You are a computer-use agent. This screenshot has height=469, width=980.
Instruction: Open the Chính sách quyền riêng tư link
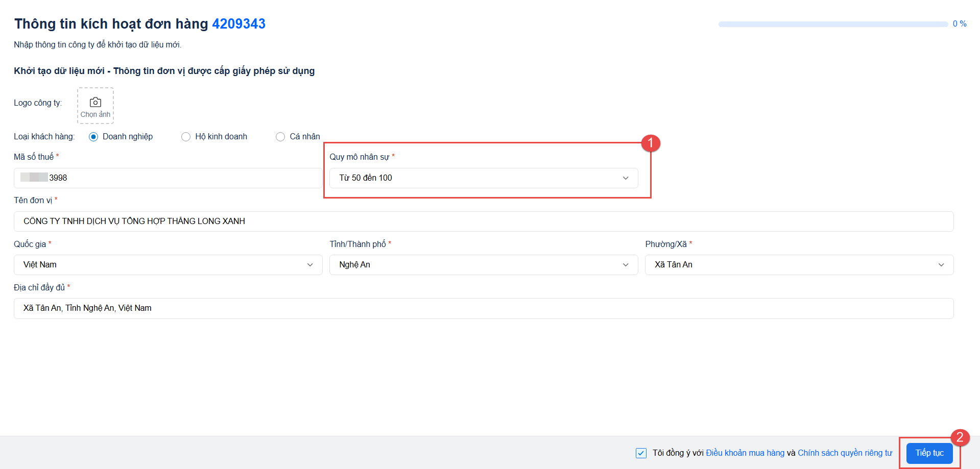coord(845,453)
